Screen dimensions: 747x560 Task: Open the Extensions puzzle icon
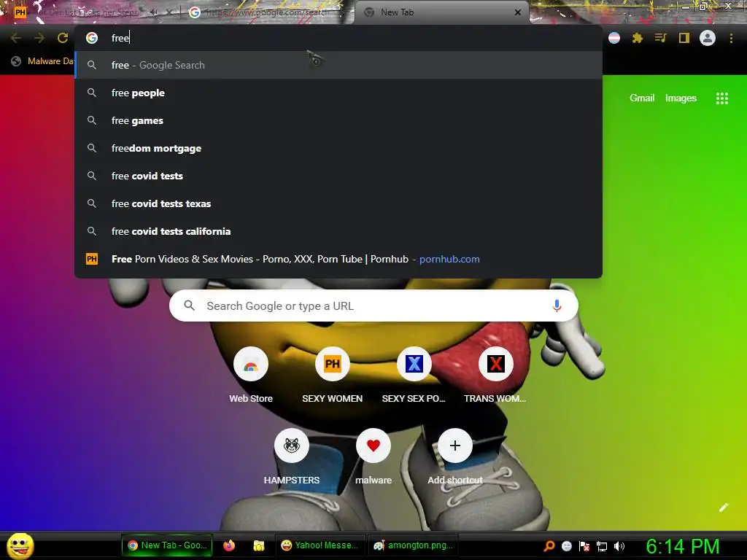click(638, 38)
